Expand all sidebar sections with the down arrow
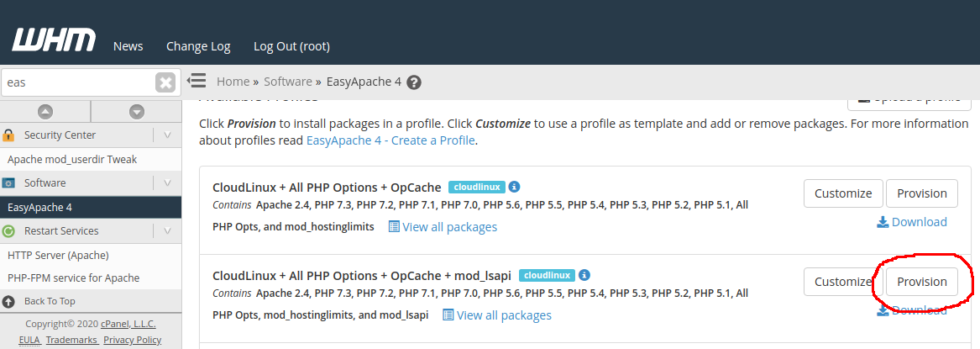This screenshot has height=349, width=980. tap(137, 112)
